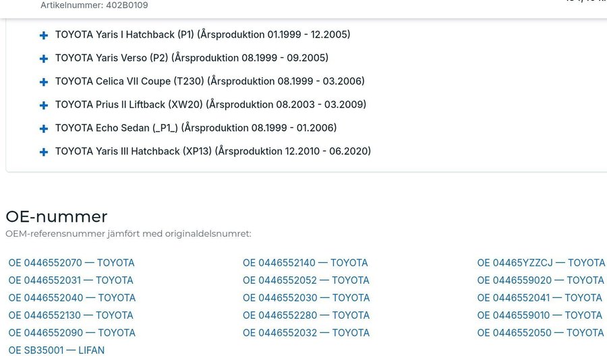Open OE 0446552070 Toyota link

pos(71,263)
